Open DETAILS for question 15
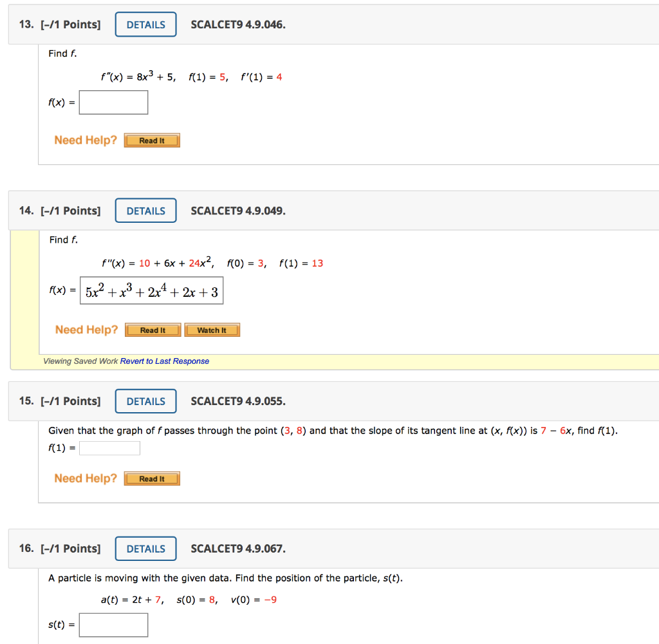659x644 pixels. (x=145, y=401)
